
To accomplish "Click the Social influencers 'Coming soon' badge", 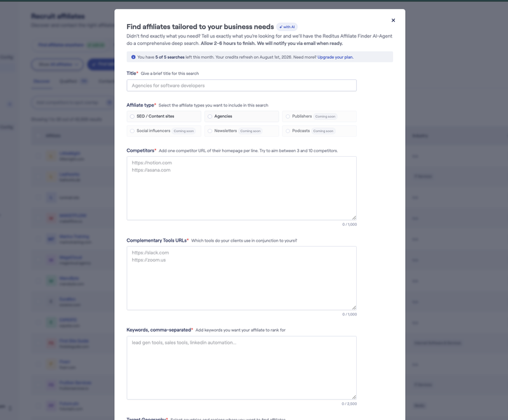I will (184, 131).
